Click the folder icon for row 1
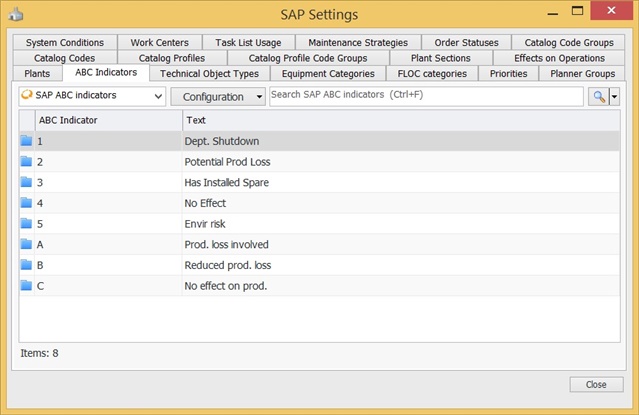Viewport: 639px width, 415px height. click(26, 141)
